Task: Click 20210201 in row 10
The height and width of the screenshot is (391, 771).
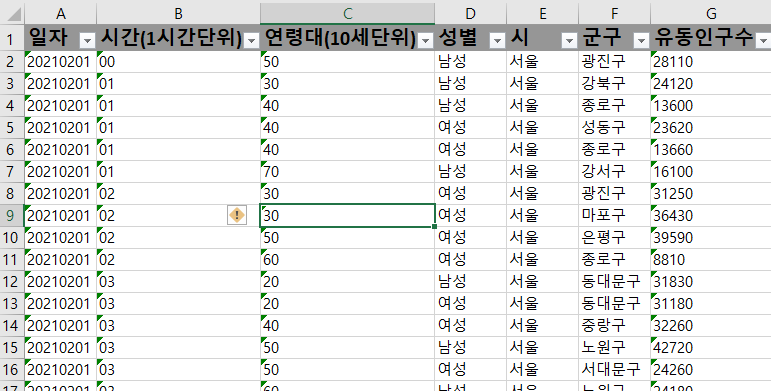Action: point(60,238)
